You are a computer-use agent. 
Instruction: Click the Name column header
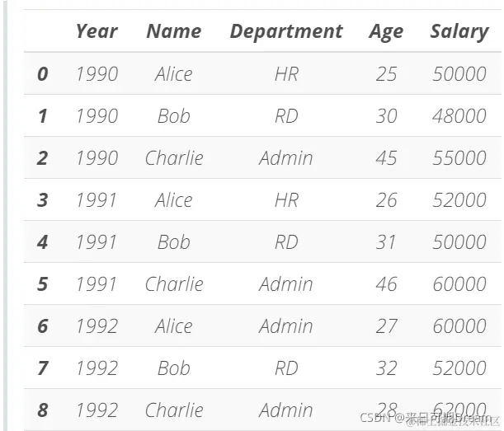(x=174, y=31)
